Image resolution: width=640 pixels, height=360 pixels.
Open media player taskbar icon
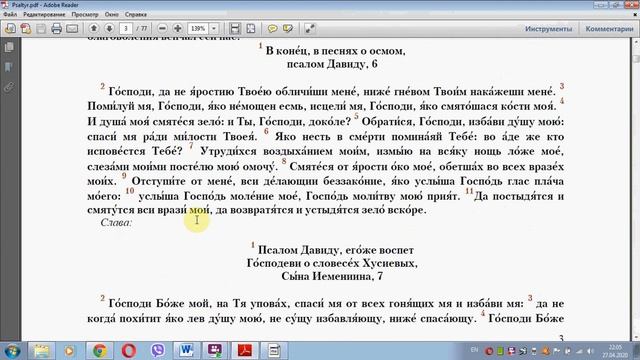69,351
